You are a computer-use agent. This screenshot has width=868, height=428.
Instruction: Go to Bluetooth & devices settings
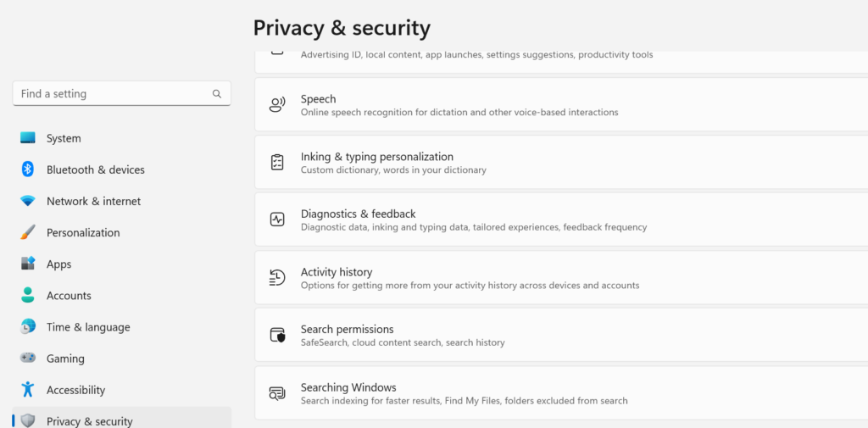(95, 170)
